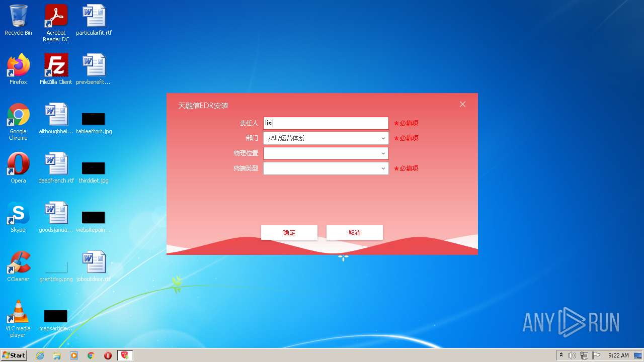Viewport: 644px width, 362px height.
Task: Select the websitepain image file
Action: [x=94, y=222]
